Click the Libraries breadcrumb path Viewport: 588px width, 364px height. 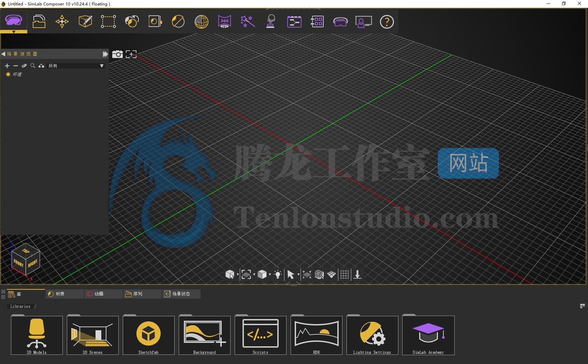(20, 306)
